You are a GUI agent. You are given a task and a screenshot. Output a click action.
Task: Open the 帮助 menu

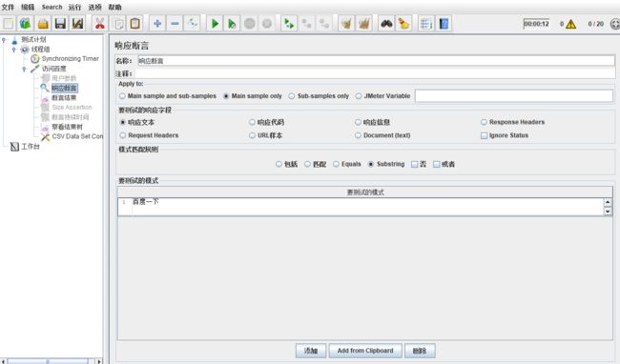coord(115,7)
